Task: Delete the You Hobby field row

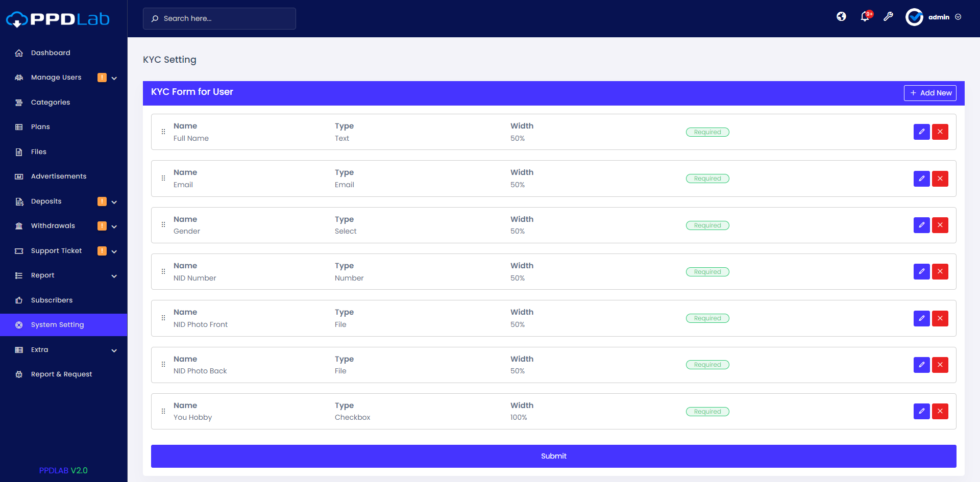Action: point(940,411)
